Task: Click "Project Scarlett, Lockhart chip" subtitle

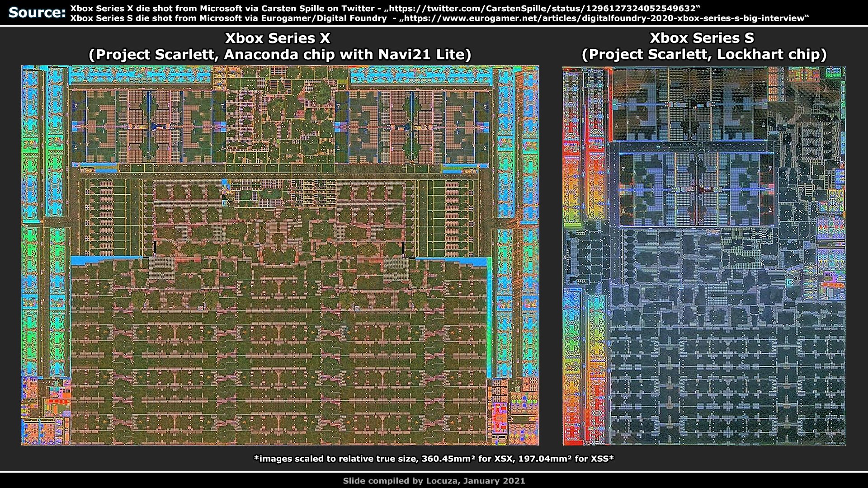Action: (x=704, y=55)
